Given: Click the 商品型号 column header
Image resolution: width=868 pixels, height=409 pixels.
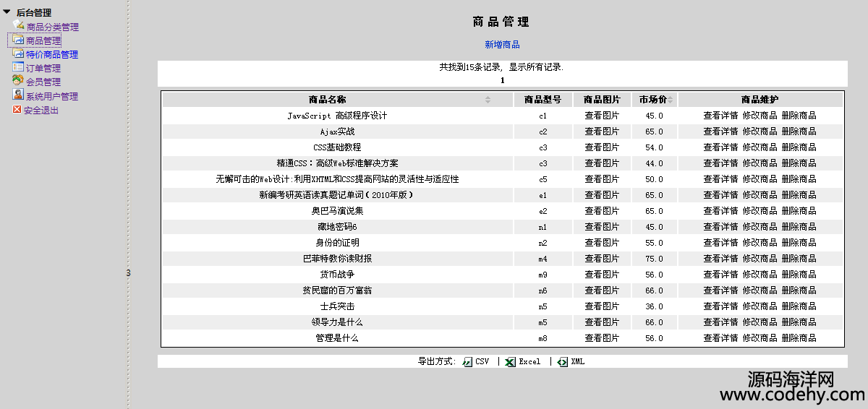Looking at the screenshot, I should point(542,100).
